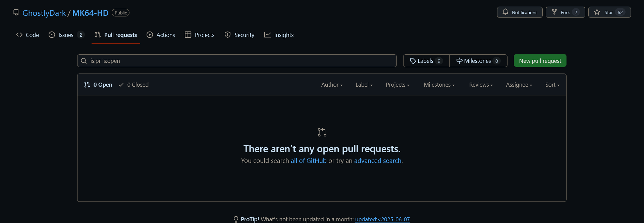The height and width of the screenshot is (223, 644).
Task: Open the Sort dropdown
Action: (552, 85)
